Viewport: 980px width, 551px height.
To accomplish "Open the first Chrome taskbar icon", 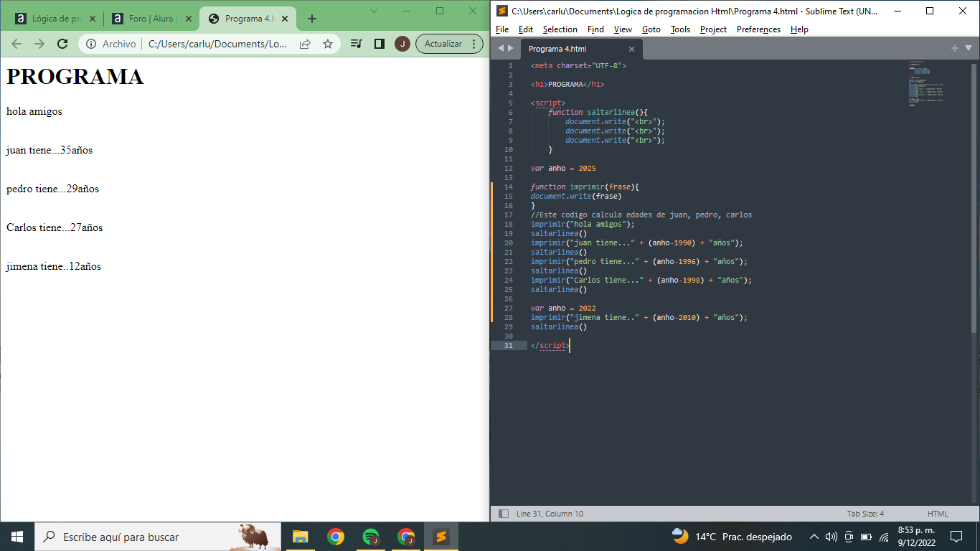I will 335,537.
